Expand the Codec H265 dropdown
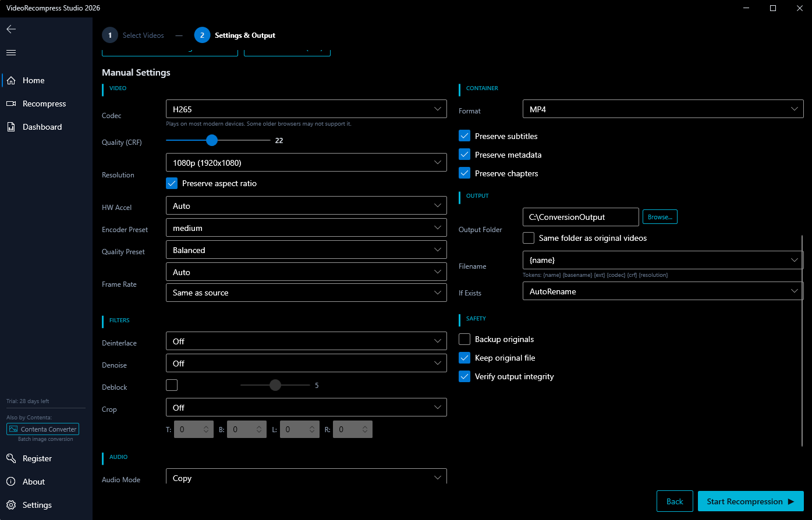Image resolution: width=812 pixels, height=520 pixels. coord(306,109)
